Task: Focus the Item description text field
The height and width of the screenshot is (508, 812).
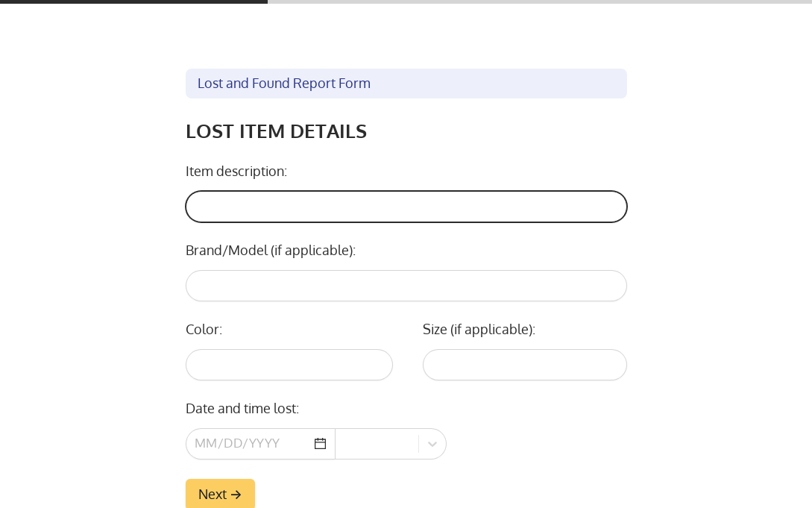Action: [x=406, y=207]
